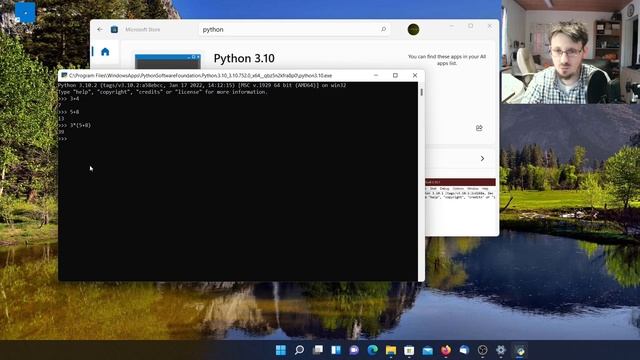Open Python 3.10 app thumbnail image
Viewport: 640px width, 360px height.
[168, 62]
